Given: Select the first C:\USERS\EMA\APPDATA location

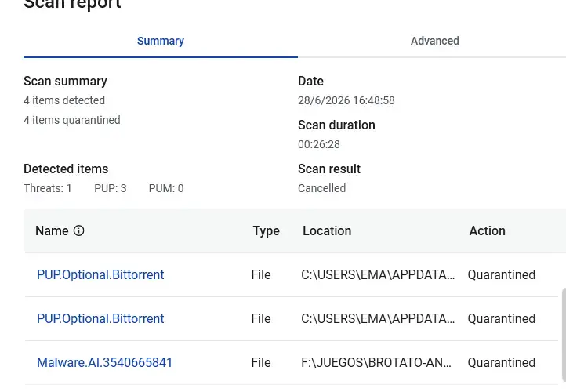Looking at the screenshot, I should [378, 274].
